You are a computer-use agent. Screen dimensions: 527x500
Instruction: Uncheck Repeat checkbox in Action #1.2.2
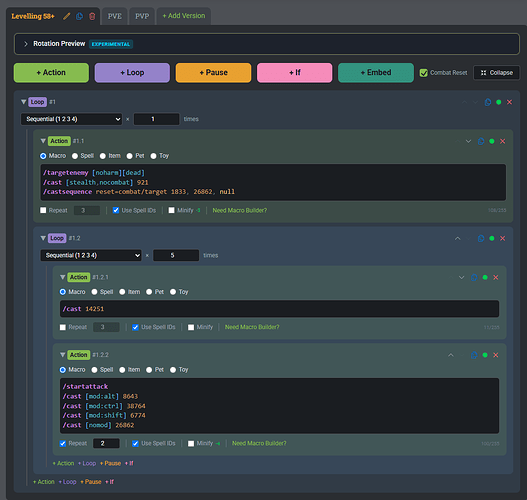point(63,444)
